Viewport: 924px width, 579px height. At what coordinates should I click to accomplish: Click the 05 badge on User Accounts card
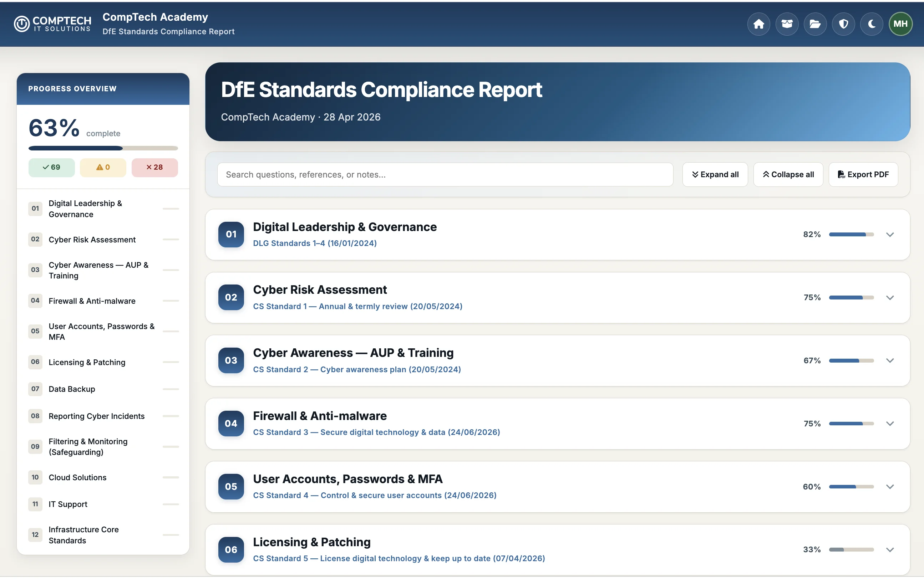(x=231, y=487)
